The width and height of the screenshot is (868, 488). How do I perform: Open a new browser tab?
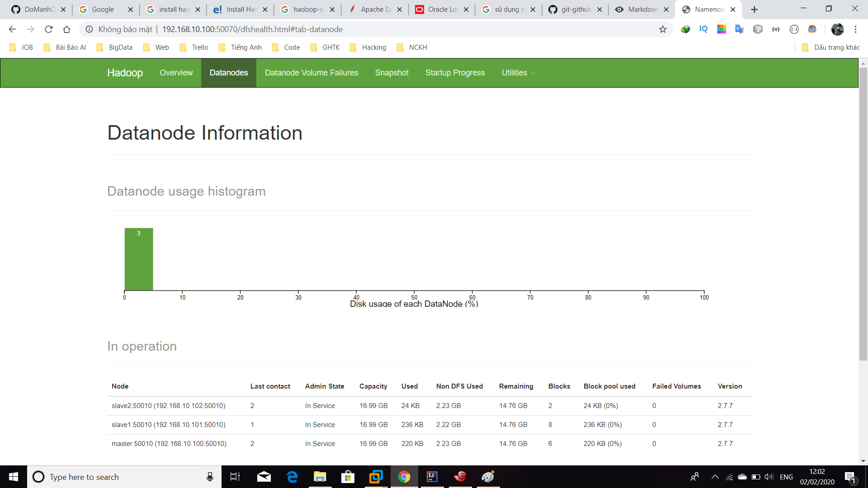click(x=754, y=9)
